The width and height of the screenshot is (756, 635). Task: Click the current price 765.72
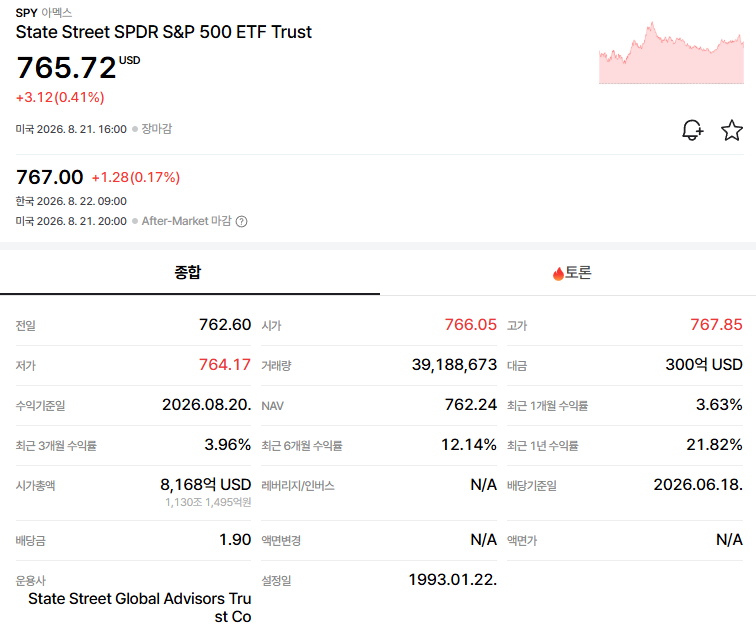[66, 67]
